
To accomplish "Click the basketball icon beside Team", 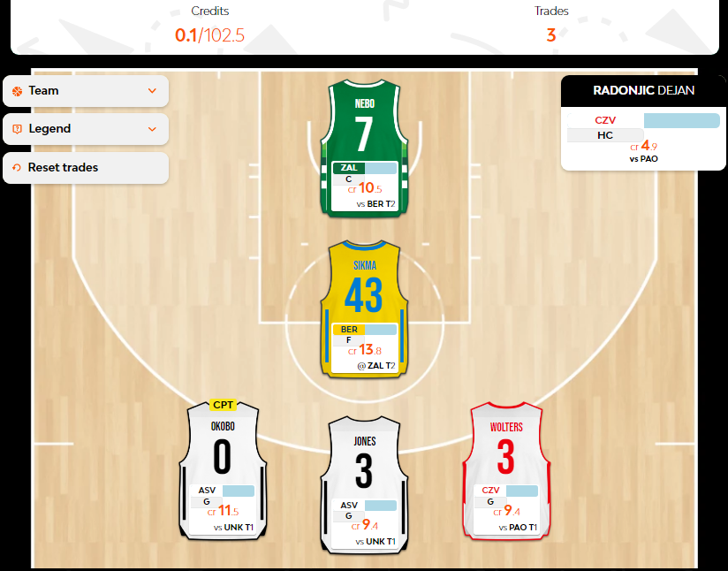I will pos(17,91).
